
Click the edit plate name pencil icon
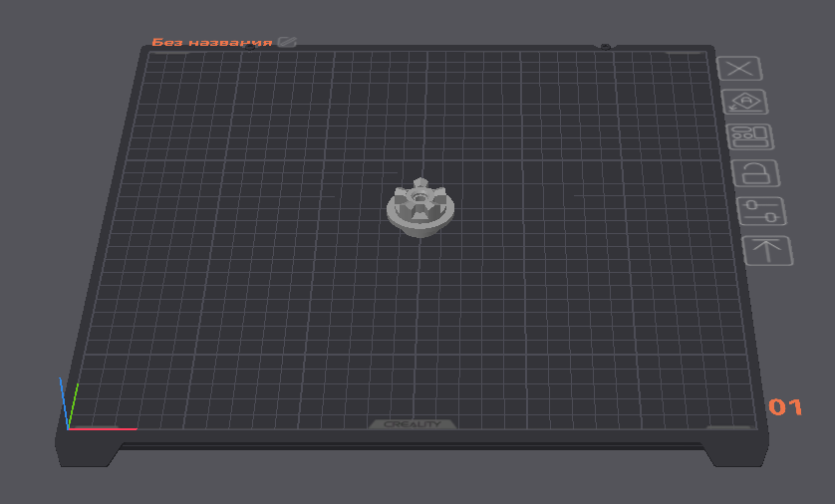(287, 42)
